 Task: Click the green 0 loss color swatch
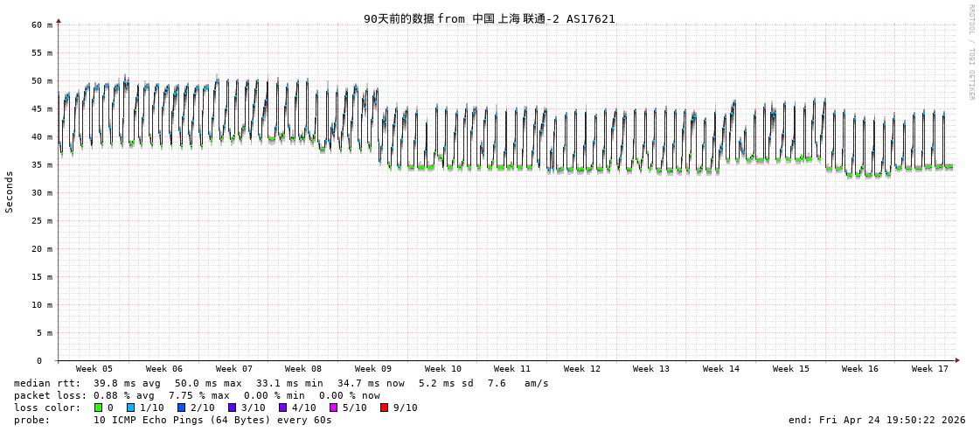[99, 408]
